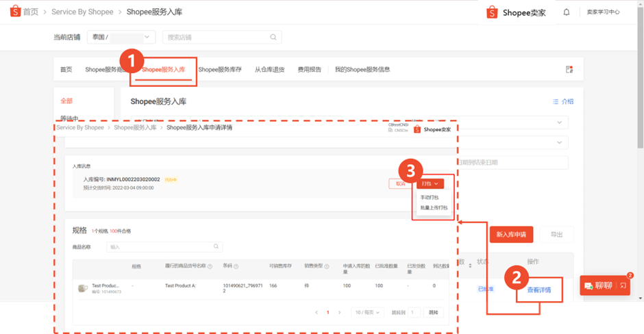Click the 166 sellable stock value

pyautogui.click(x=273, y=285)
